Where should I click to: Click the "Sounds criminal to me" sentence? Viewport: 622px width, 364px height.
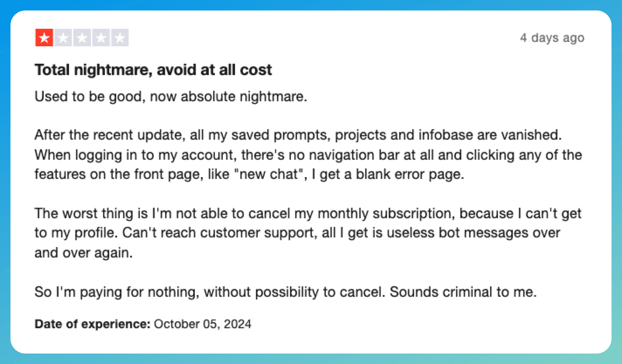(x=463, y=292)
